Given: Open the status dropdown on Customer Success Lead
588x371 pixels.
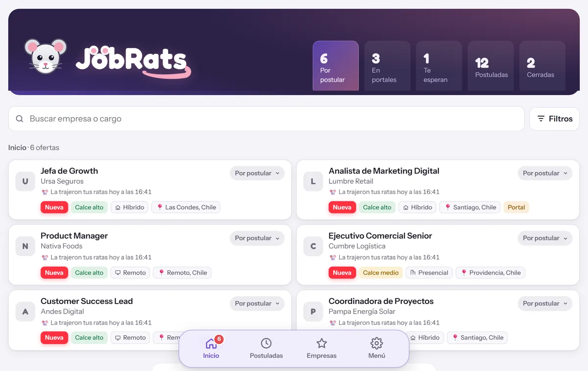Looking at the screenshot, I should [257, 303].
